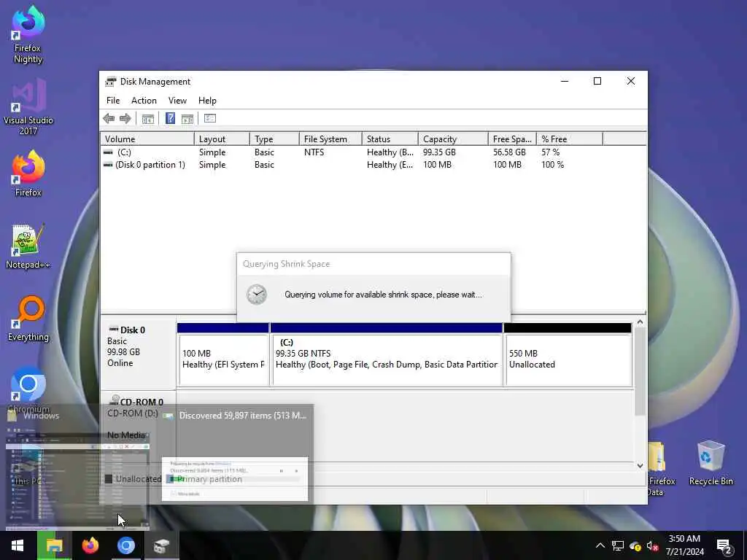Click the OneDrive tray icon with warning badge
The image size is (747, 560).
(x=635, y=545)
